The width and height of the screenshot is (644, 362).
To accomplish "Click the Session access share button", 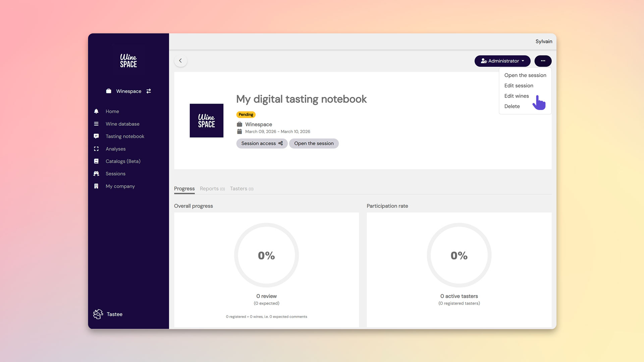I will [x=262, y=143].
